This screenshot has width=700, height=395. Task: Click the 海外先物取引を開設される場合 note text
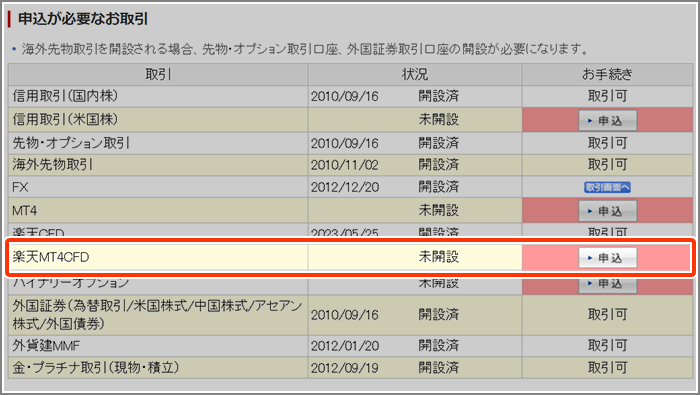coord(305,49)
